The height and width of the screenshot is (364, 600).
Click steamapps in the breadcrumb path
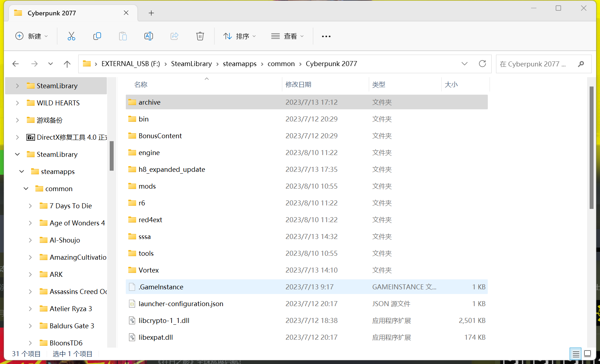239,64
